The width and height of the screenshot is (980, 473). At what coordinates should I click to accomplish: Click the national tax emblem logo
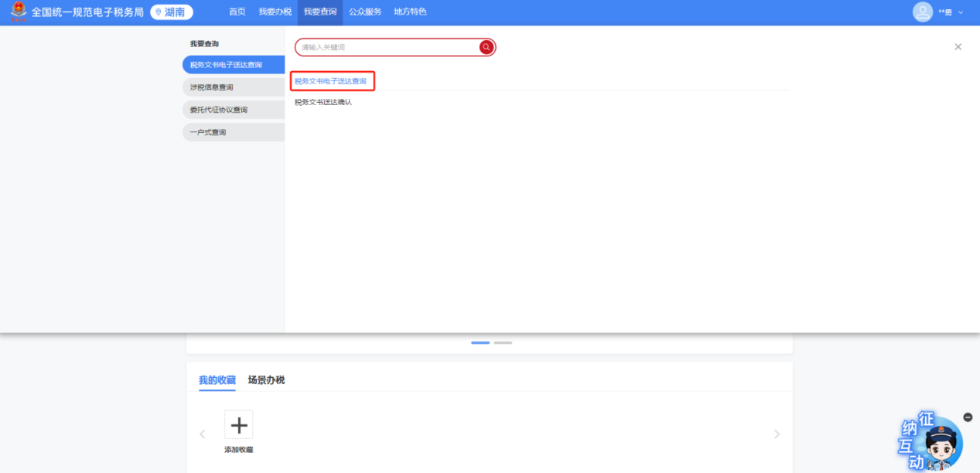(x=18, y=12)
